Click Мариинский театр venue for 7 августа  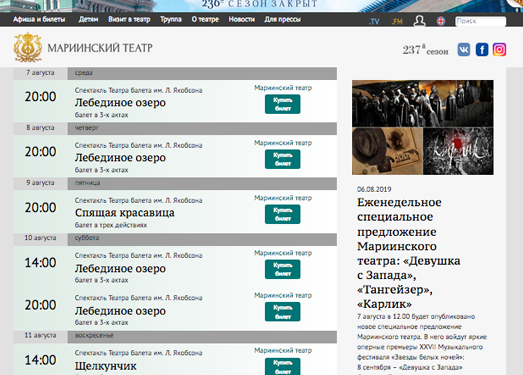coord(283,88)
